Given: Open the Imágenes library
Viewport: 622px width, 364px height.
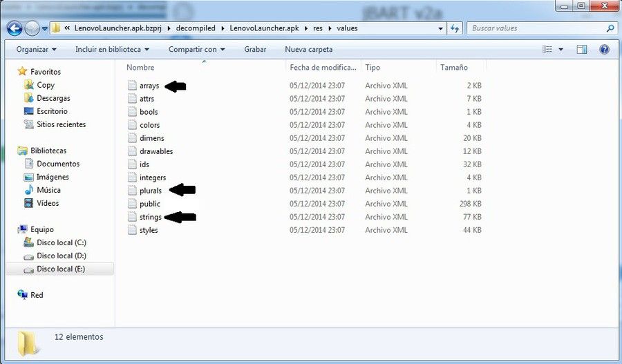Looking at the screenshot, I should point(53,177).
